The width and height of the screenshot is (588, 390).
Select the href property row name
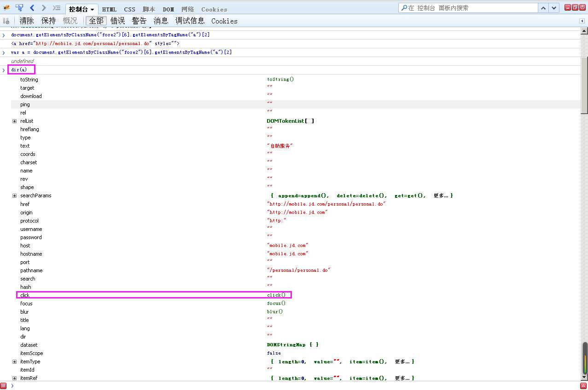pyautogui.click(x=25, y=204)
